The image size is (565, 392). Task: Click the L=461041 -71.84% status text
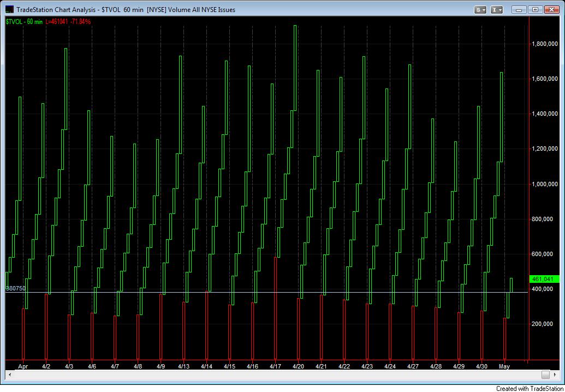click(x=68, y=21)
